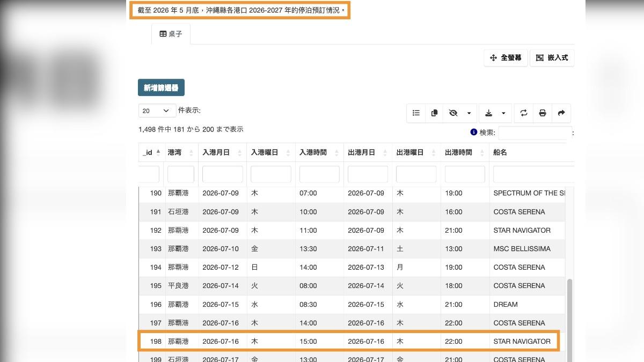Click the 港湾 column filter box
This screenshot has height=362, width=644.
pyautogui.click(x=181, y=174)
